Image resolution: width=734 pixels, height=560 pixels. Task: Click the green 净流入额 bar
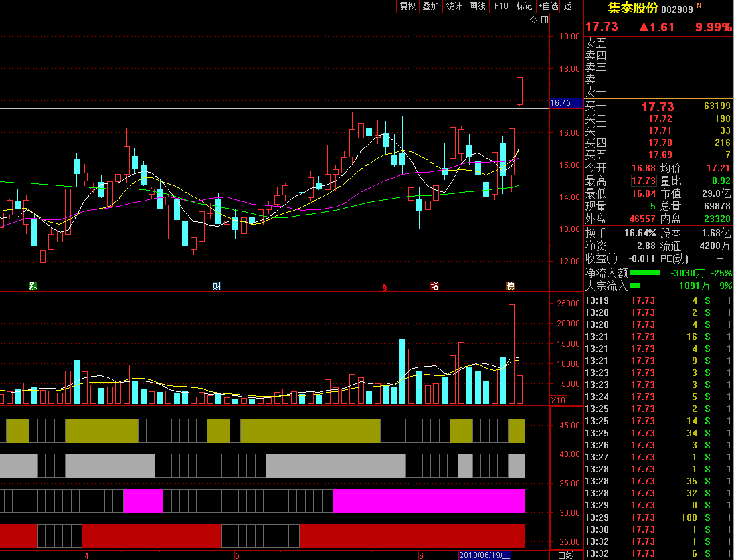[x=644, y=272]
